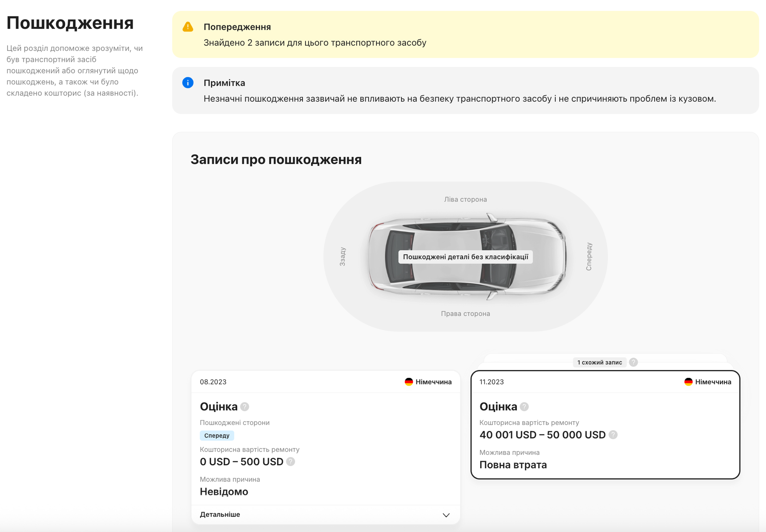This screenshot has width=766, height=532.
Task: Click Пошкоджені деталі без класифікації label on diagram
Action: (466, 257)
